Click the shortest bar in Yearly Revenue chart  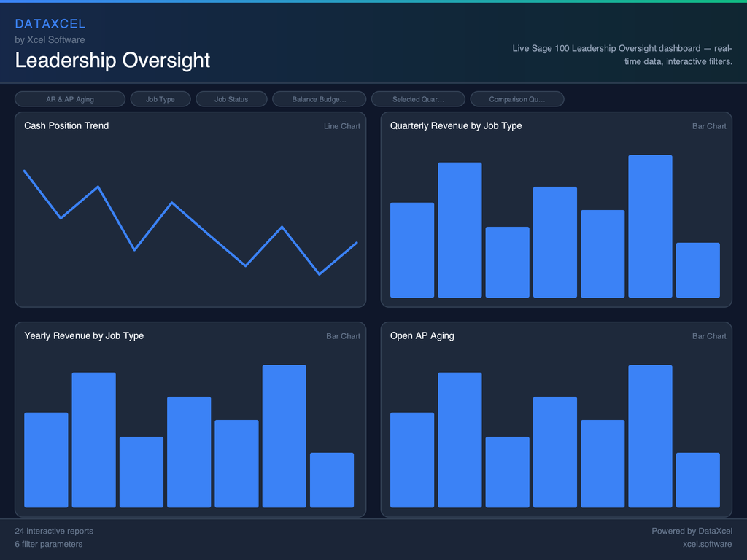[x=332, y=480]
